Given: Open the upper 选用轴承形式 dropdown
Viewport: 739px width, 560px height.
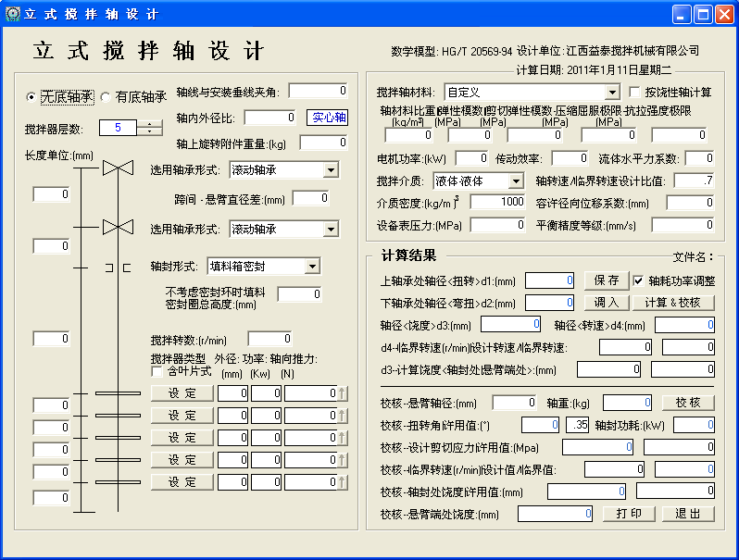Looking at the screenshot, I should point(331,170).
